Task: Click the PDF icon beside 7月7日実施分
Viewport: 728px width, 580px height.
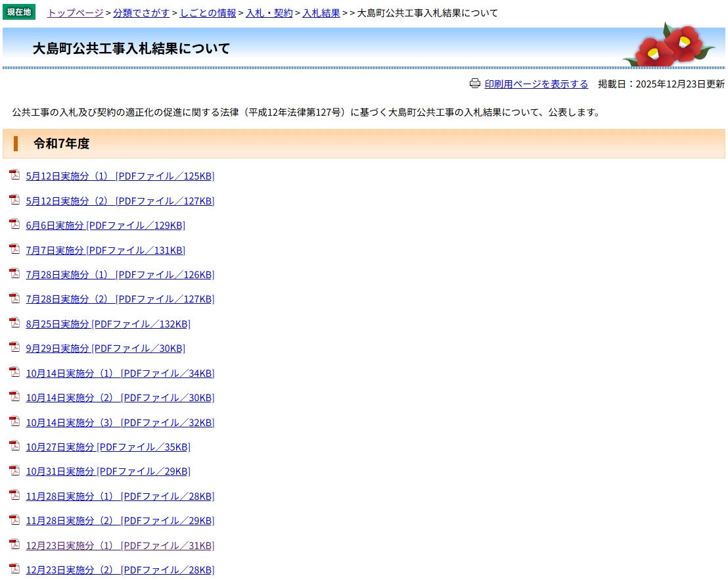Action: point(14,249)
